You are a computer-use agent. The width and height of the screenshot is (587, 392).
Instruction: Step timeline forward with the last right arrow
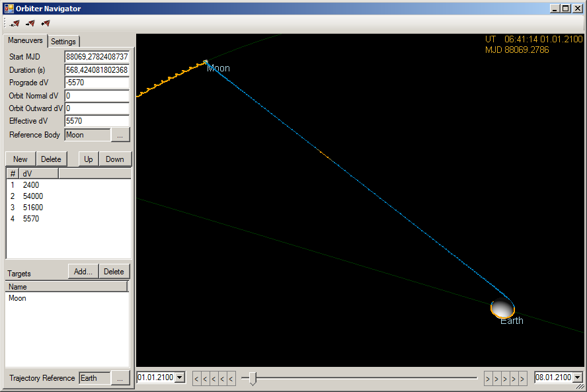(x=522, y=379)
